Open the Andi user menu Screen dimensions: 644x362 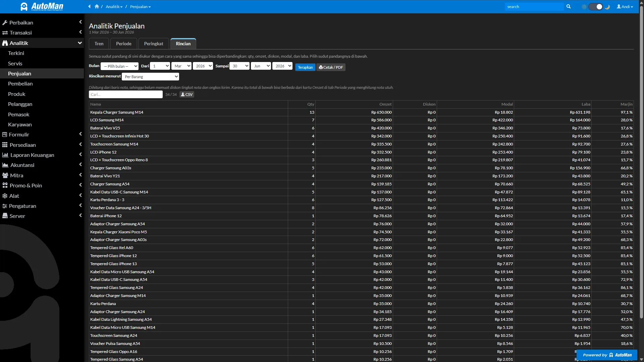625,7
